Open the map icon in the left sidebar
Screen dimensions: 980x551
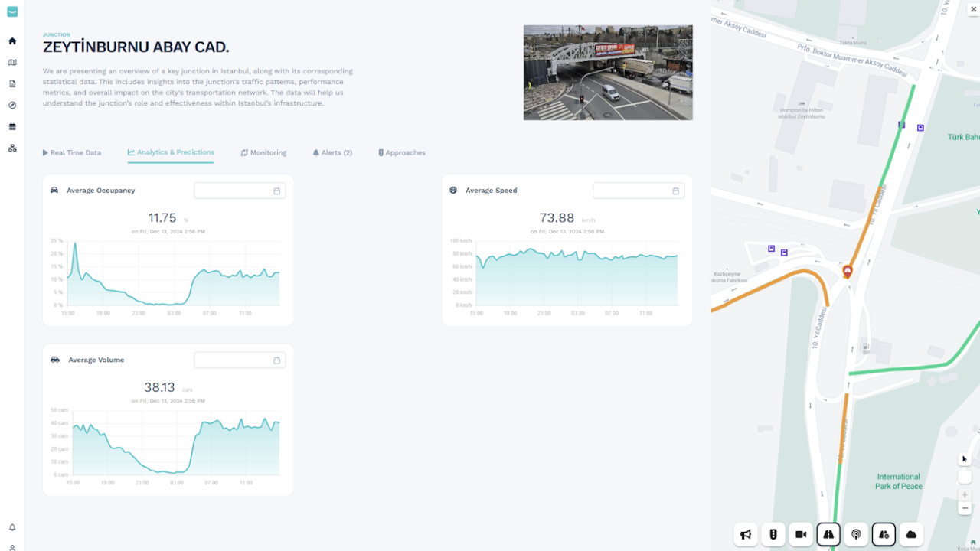(x=12, y=62)
